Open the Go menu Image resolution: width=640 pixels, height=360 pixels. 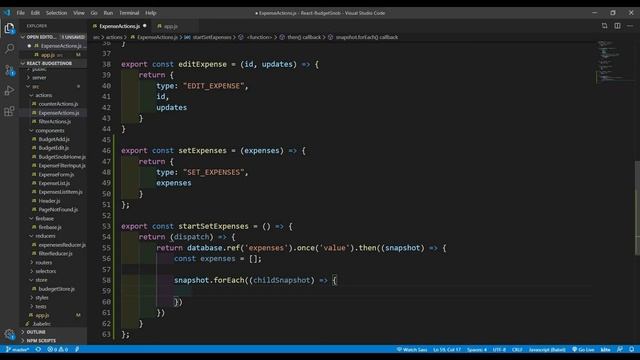pos(94,13)
